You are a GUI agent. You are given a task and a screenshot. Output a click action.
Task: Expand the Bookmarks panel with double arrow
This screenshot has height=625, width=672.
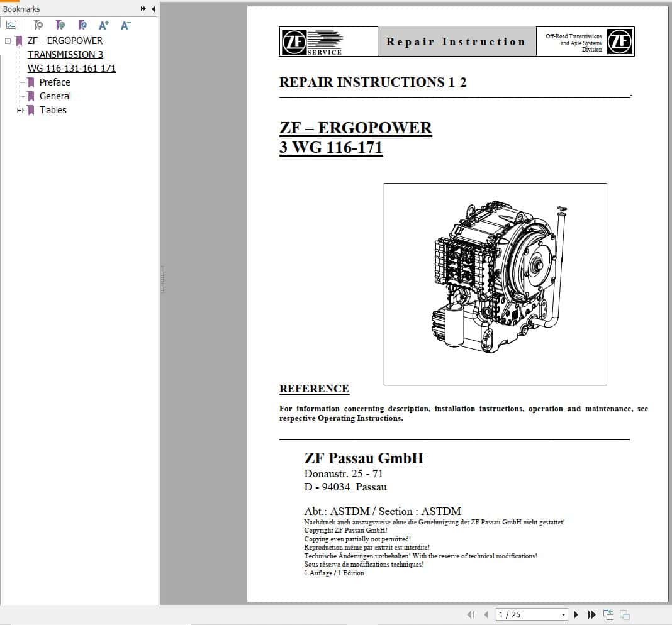click(143, 9)
